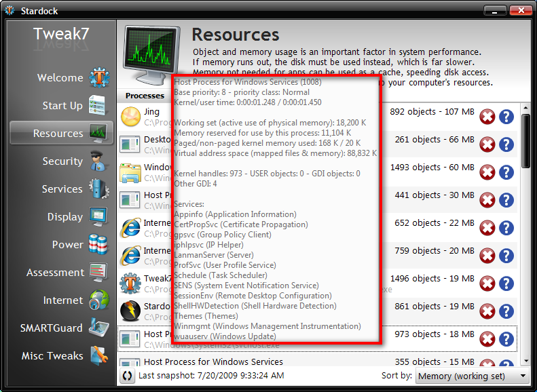
Task: Refresh the process snapshot
Action: (x=127, y=376)
